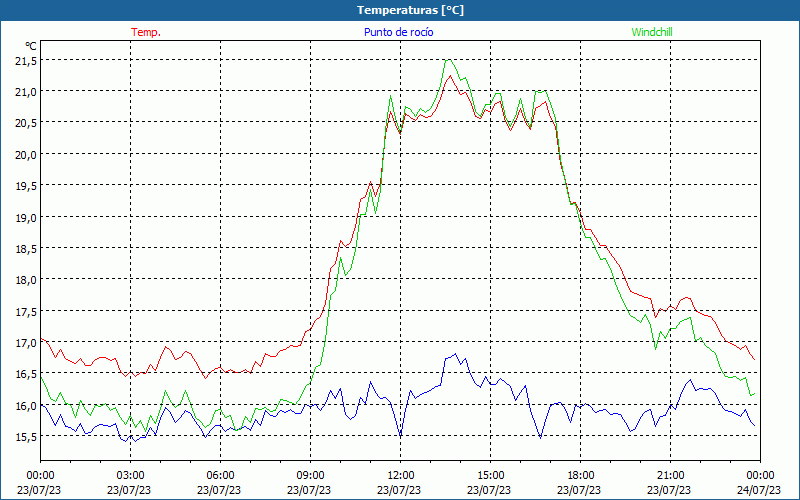Click the blue dew point dip at 12:00
This screenshot has height=500, width=800.
click(401, 436)
